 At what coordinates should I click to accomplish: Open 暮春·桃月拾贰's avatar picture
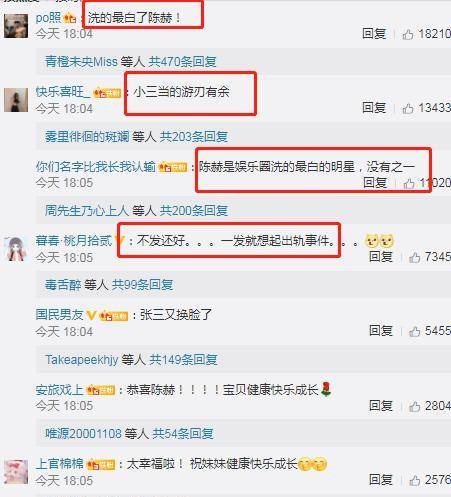tap(16, 249)
